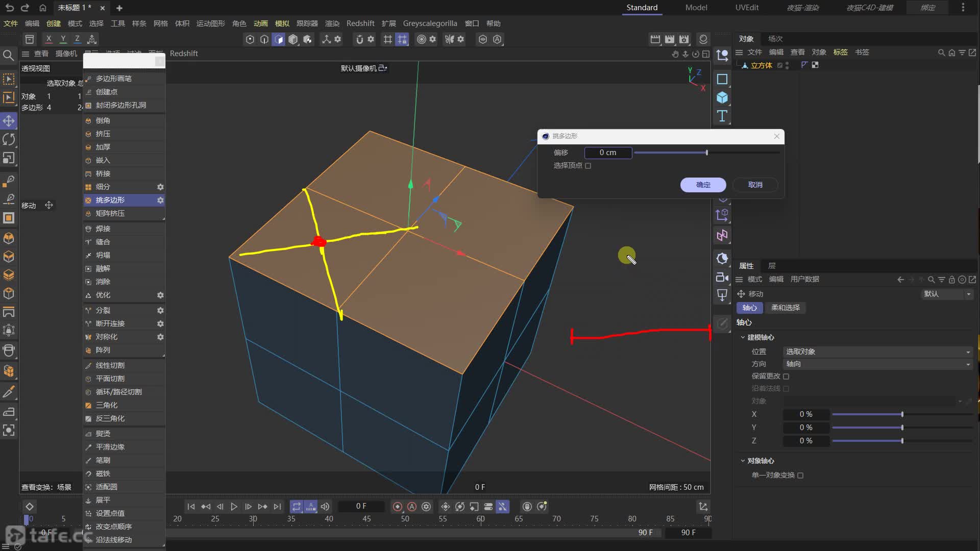Image resolution: width=980 pixels, height=551 pixels.
Task: Open Object Manager search magnifier
Action: coord(941,53)
